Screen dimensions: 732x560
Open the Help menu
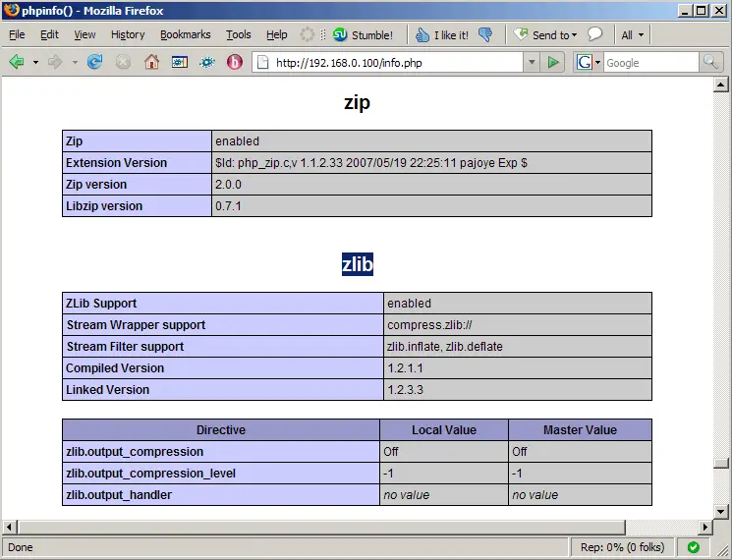point(276,34)
